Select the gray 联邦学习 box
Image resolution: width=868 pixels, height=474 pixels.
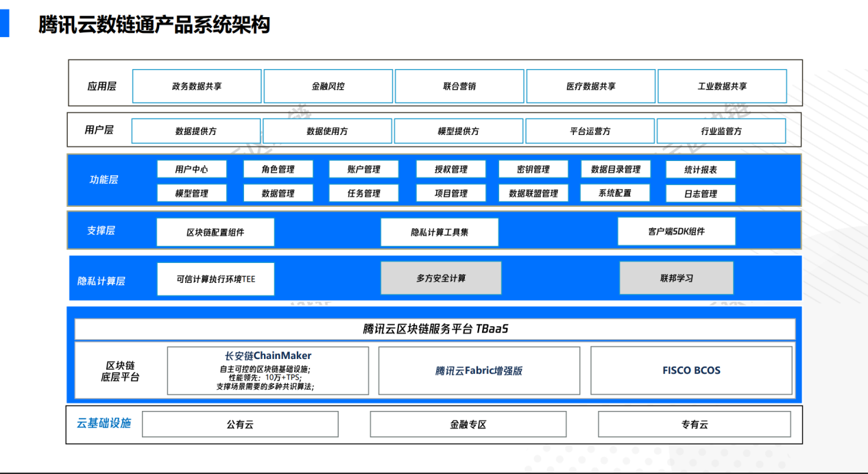[x=677, y=278]
